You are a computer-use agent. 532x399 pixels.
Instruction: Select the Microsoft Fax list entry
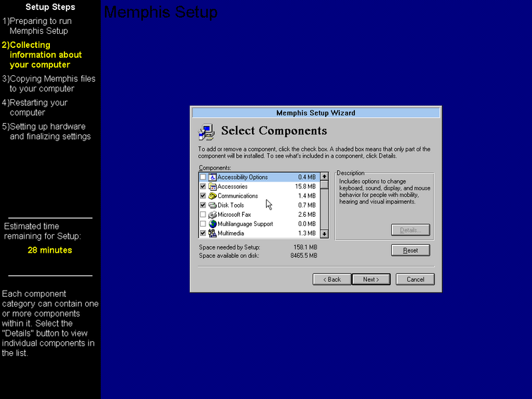(259, 214)
